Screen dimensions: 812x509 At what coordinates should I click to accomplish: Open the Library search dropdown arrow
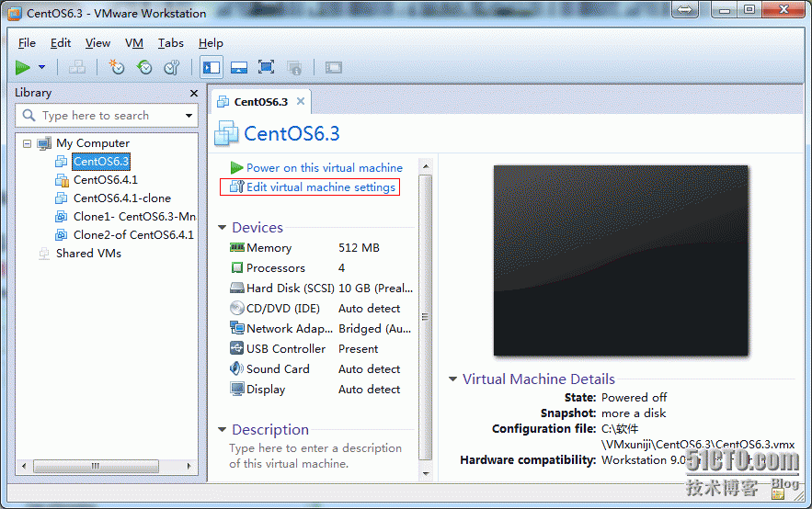click(189, 116)
